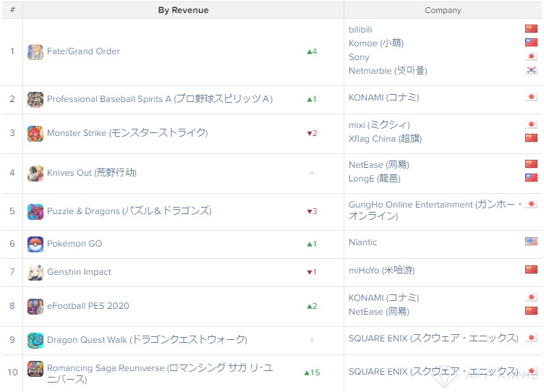
Task: Open SQUARE ENIX link in Dragon Quest Walk row
Action: [x=433, y=338]
